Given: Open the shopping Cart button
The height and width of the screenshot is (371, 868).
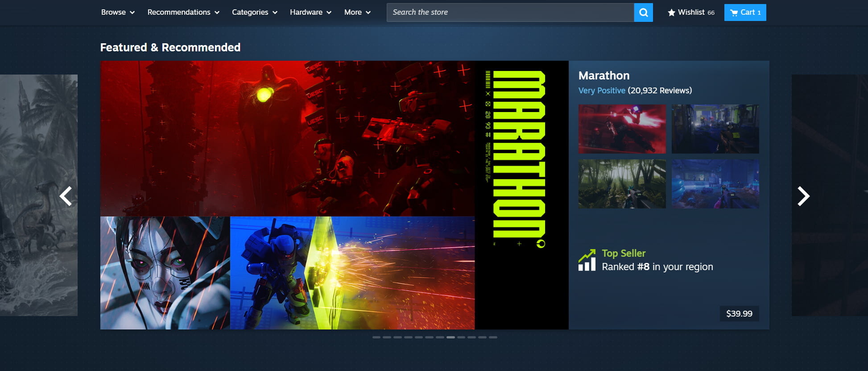Looking at the screenshot, I should pos(745,13).
